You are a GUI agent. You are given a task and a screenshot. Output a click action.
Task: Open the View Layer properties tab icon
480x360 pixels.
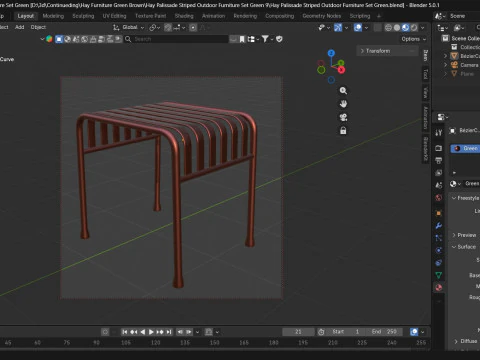pyautogui.click(x=439, y=173)
